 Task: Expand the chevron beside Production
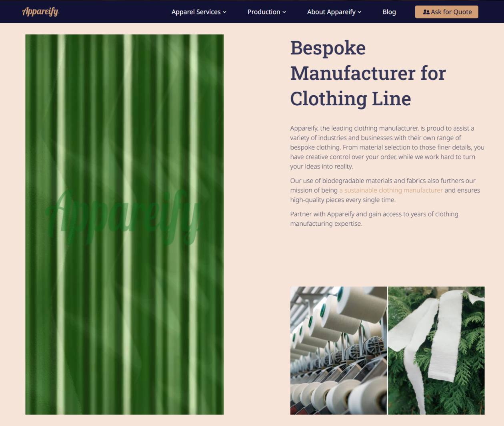point(284,12)
